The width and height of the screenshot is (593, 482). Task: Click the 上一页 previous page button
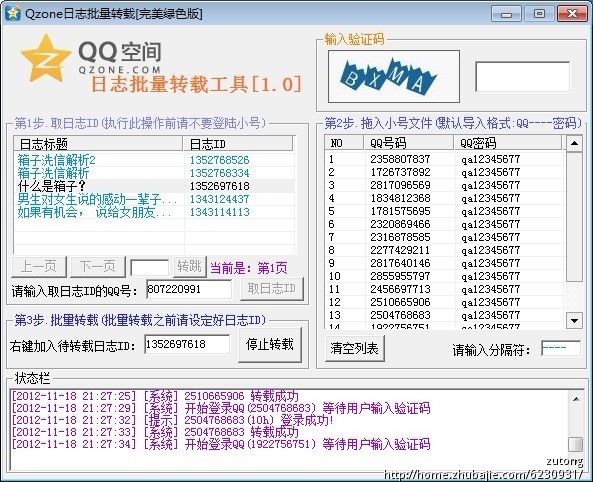tap(39, 267)
